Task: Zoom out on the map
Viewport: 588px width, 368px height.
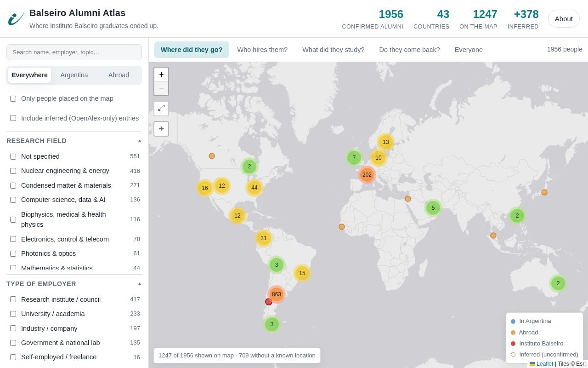Action: [x=161, y=88]
